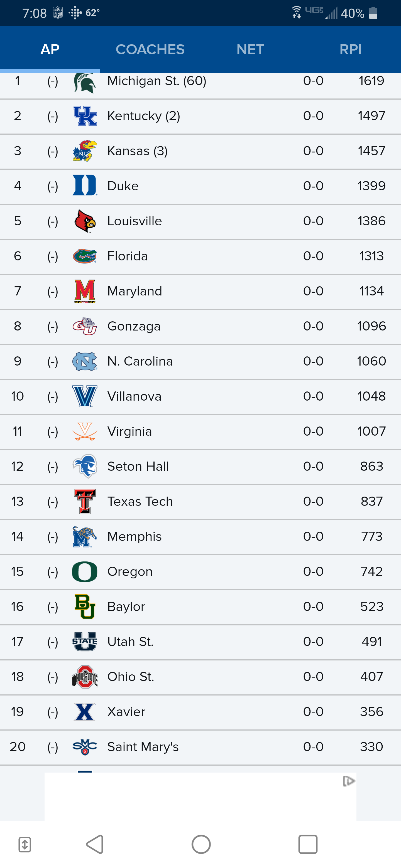Image resolution: width=401 pixels, height=868 pixels.
Task: Tap the Oregon green O logo
Action: [x=85, y=571]
